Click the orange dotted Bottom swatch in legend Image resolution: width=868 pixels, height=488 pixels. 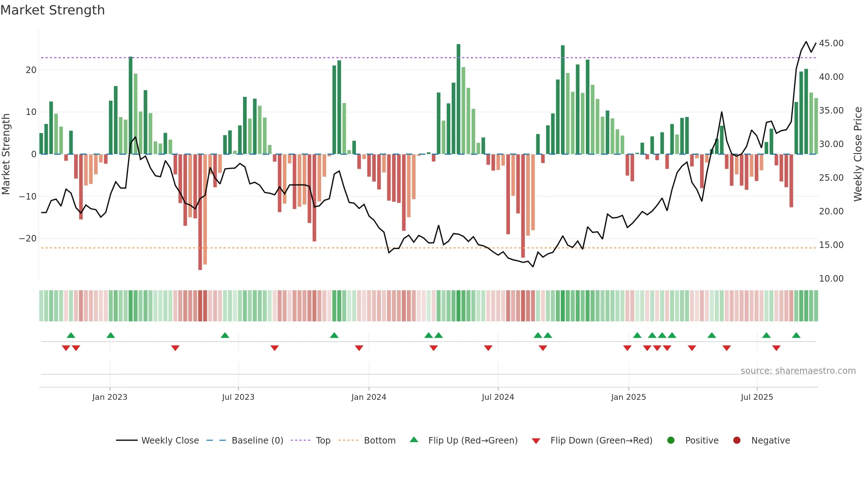click(x=349, y=440)
